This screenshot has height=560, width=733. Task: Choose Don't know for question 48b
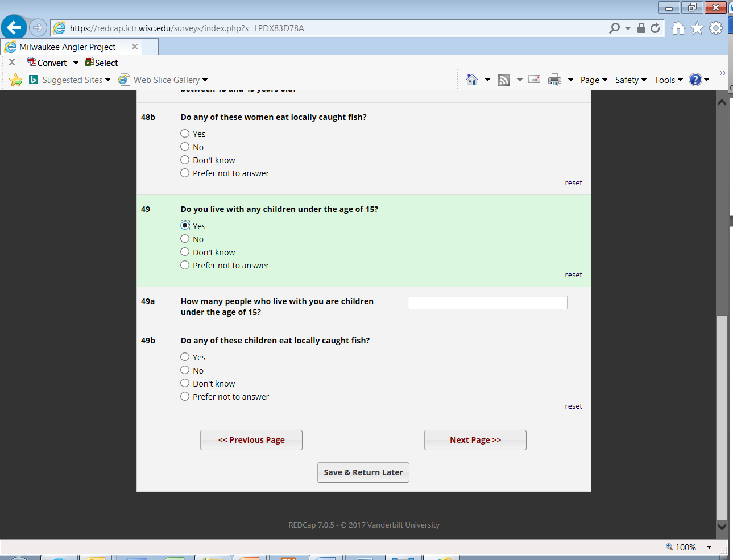(185, 160)
